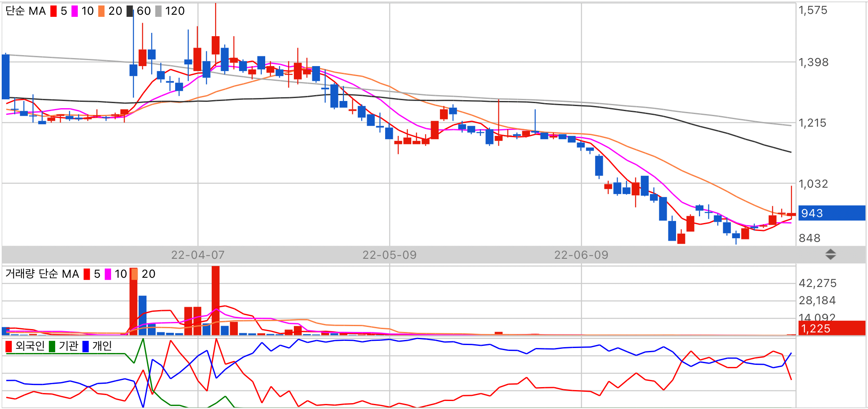Click the red volume 5 MA swatch
Viewport: 868px width, 409px height.
(87, 274)
